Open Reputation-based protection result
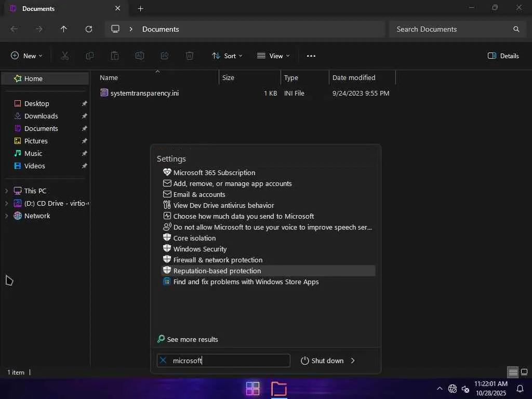 click(268, 271)
